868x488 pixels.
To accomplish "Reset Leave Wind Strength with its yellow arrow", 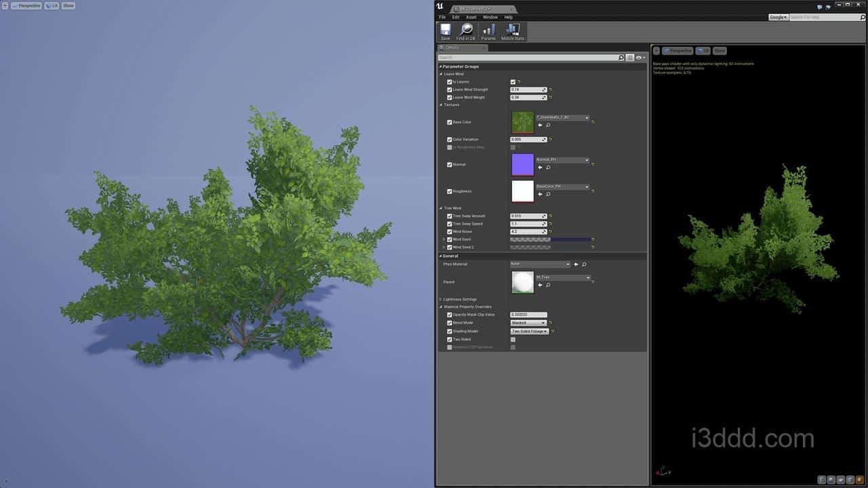I will click(x=551, y=89).
